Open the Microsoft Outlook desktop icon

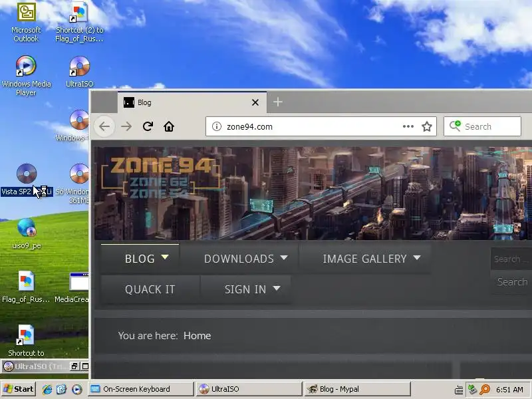(x=26, y=23)
